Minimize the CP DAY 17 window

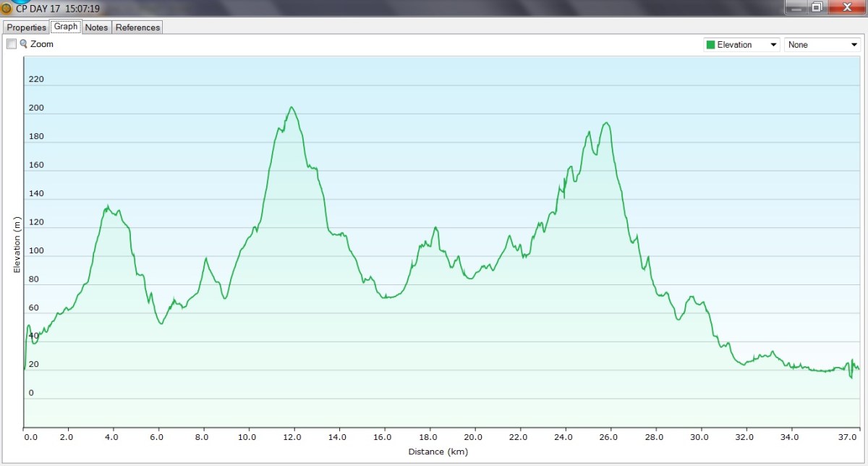pyautogui.click(x=796, y=7)
